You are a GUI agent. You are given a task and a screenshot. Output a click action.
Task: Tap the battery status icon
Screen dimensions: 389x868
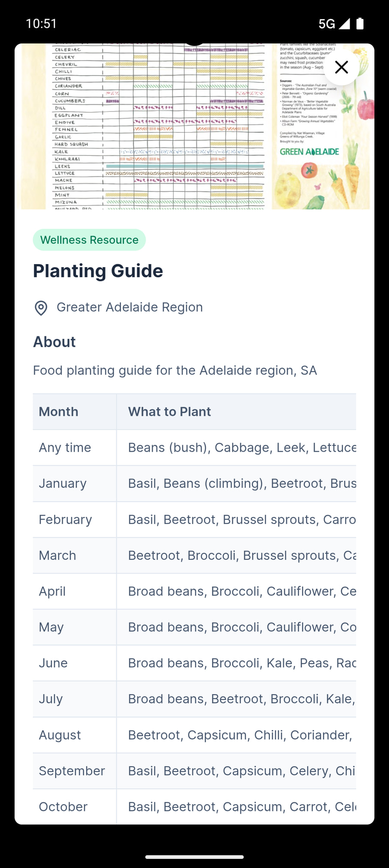[360, 24]
